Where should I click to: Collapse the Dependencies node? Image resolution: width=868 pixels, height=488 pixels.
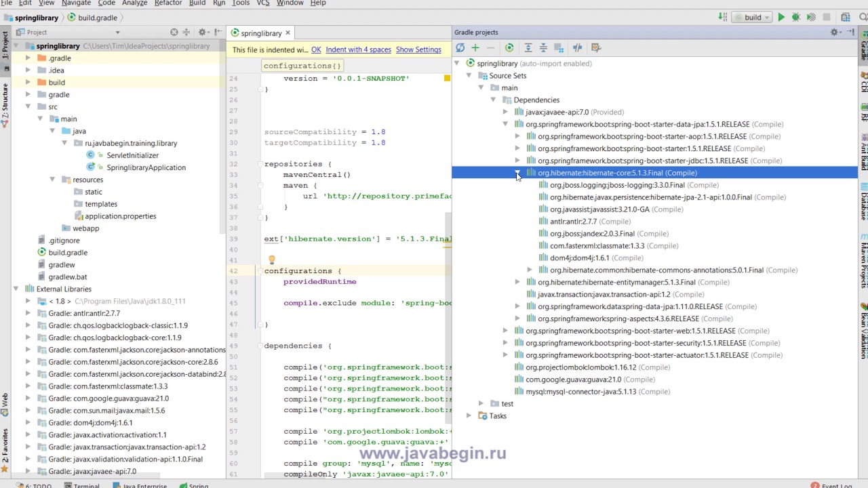[x=493, y=100]
